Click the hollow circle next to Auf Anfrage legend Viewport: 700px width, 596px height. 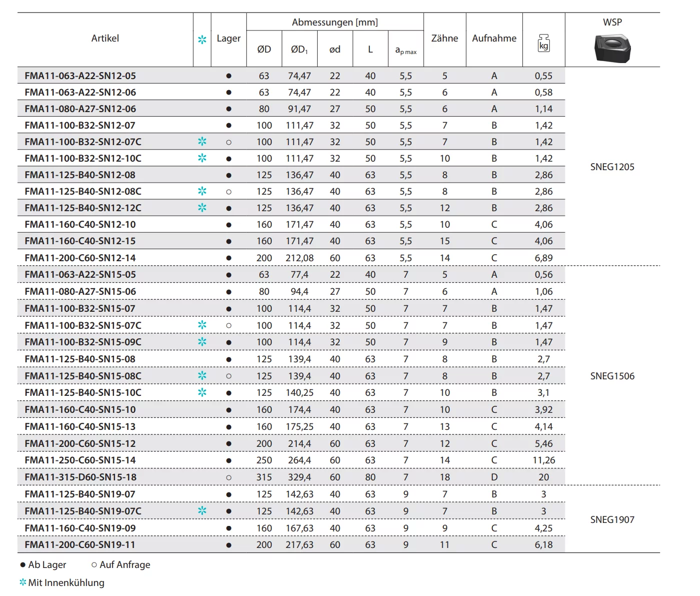94,565
